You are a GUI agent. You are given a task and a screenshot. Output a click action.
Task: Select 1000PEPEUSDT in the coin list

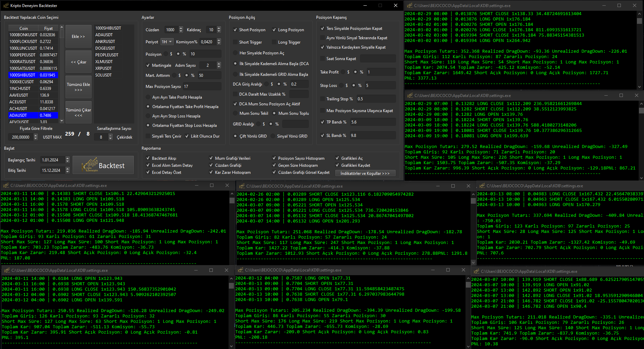click(x=22, y=55)
